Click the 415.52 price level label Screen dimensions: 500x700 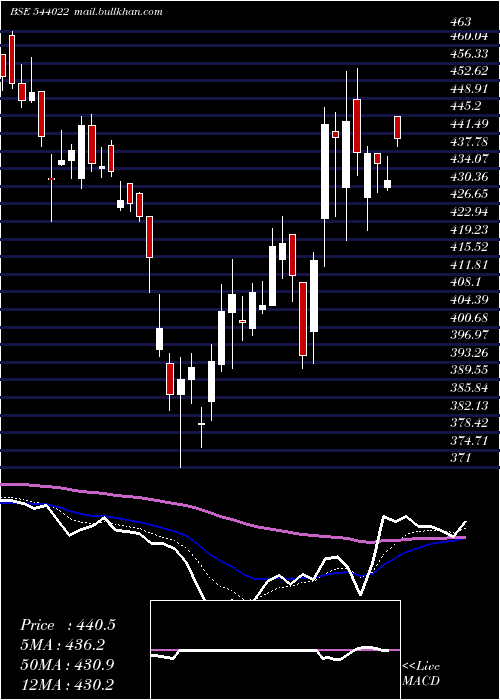(x=469, y=247)
